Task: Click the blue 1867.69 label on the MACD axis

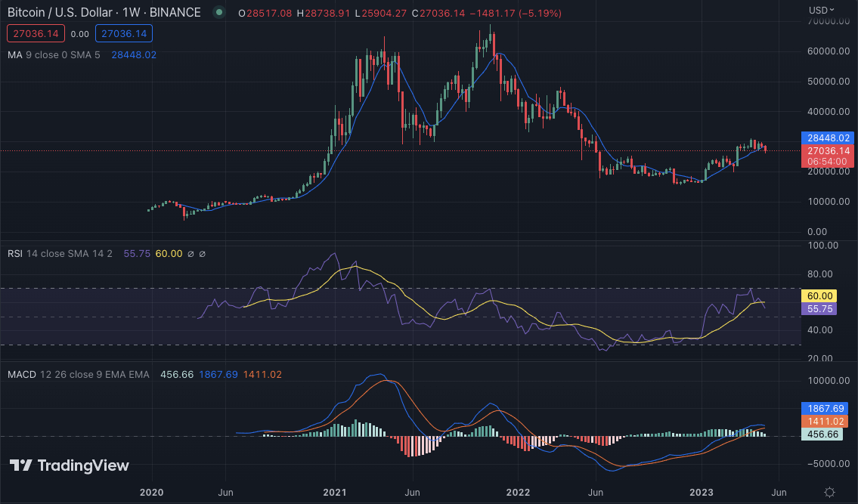Action: (x=825, y=408)
